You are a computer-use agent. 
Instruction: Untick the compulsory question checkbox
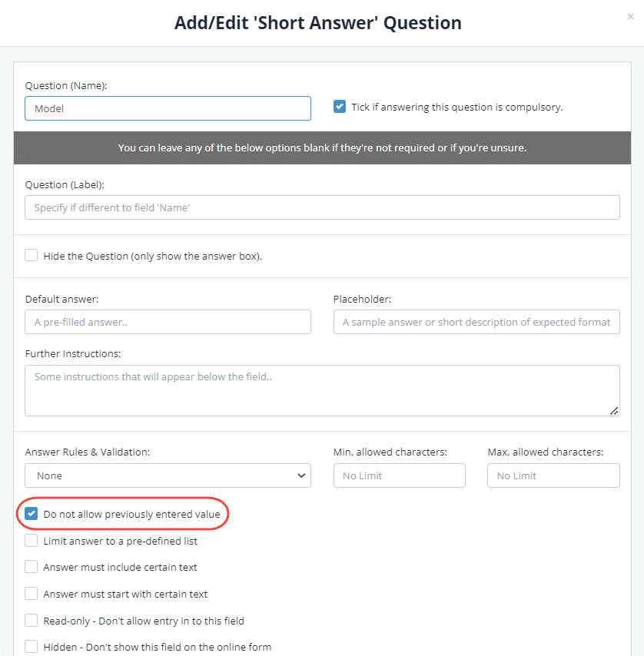[340, 107]
